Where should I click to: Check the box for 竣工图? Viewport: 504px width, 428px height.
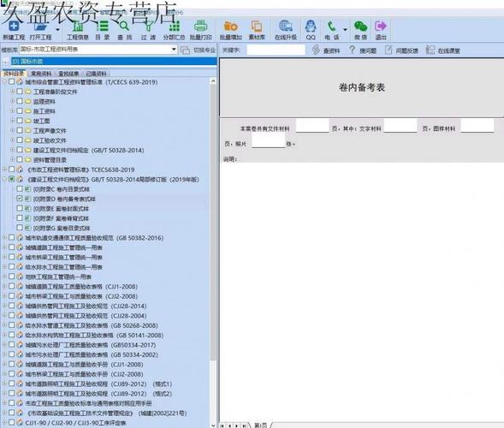tap(20, 121)
